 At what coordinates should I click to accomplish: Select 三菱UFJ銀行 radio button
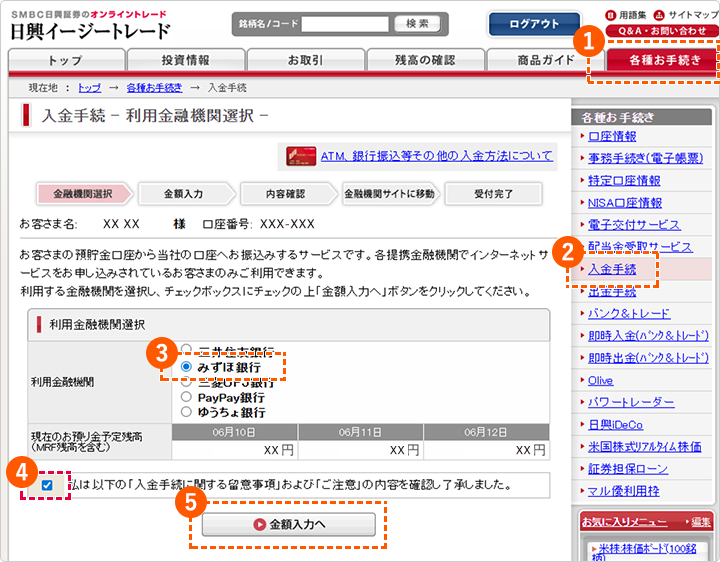coord(186,381)
